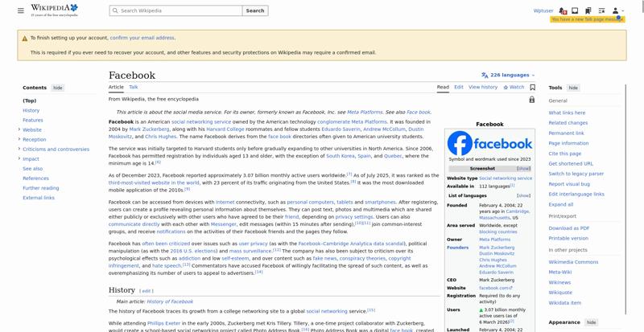The width and height of the screenshot is (644, 332).
Task: Hide the Tools sidebar
Action: coord(573,88)
